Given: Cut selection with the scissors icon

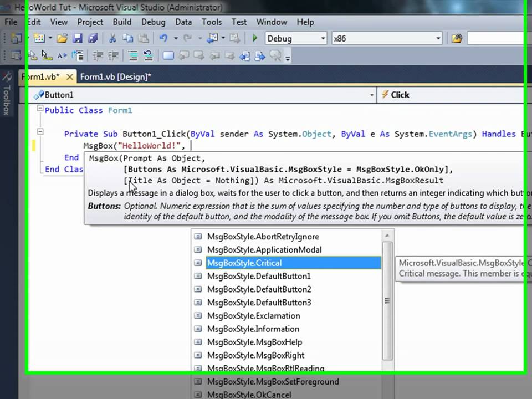Looking at the screenshot, I should 112,38.
